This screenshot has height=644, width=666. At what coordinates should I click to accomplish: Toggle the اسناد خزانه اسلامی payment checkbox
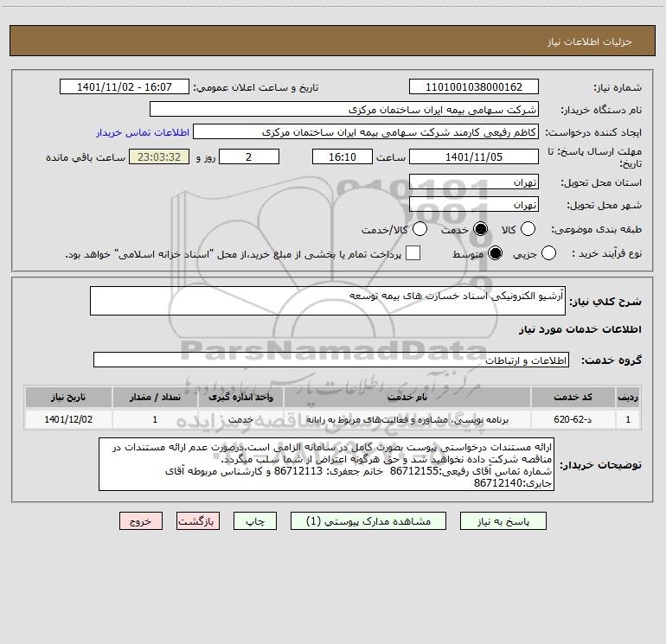point(413,253)
